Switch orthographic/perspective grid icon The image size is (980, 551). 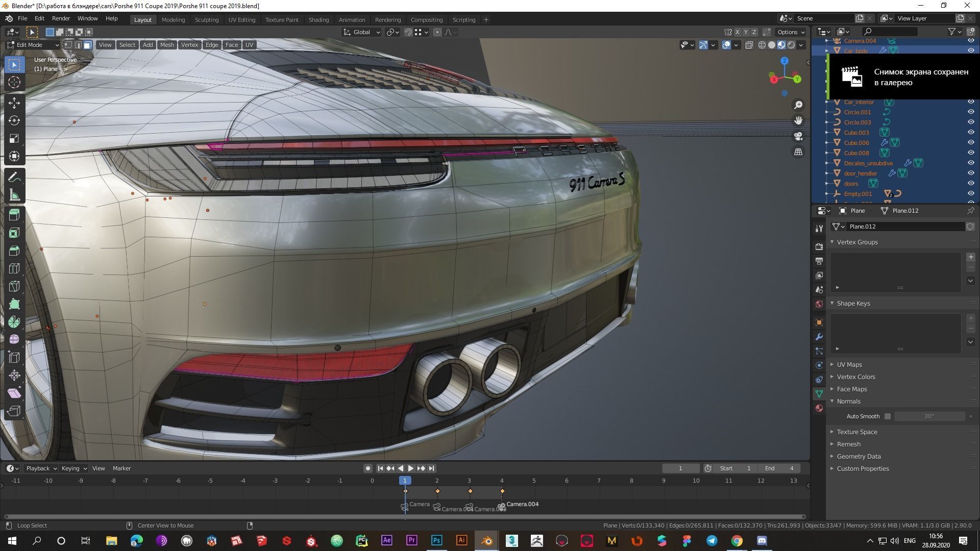click(798, 152)
